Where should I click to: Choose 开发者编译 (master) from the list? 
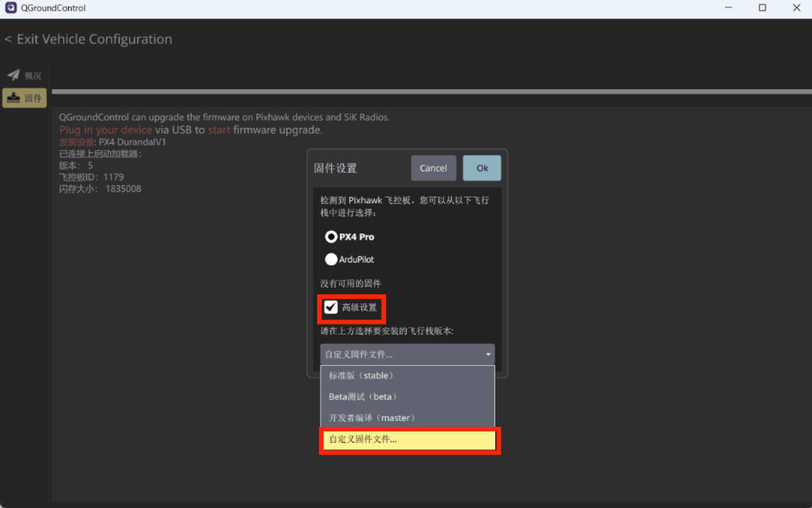[408, 418]
